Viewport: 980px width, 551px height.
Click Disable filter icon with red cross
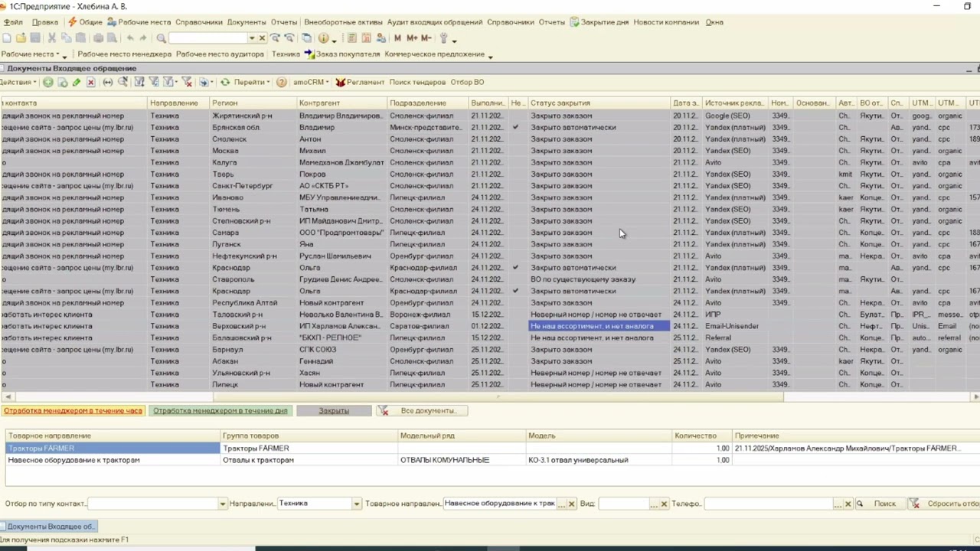[x=186, y=82]
